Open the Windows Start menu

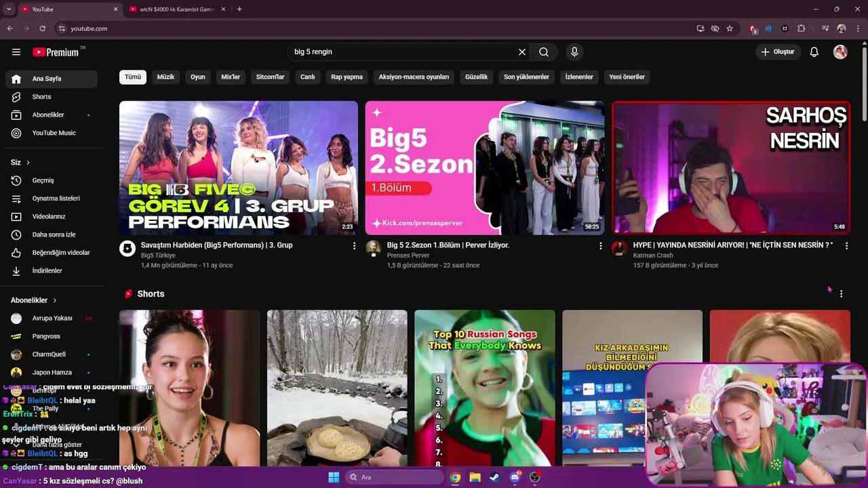[x=334, y=477]
